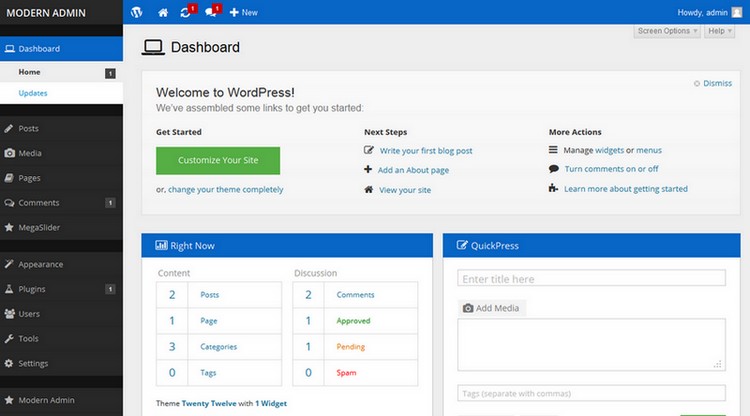Click the Dashboard laptop icon in sidebar
This screenshot has height=416, width=750.
click(x=10, y=49)
